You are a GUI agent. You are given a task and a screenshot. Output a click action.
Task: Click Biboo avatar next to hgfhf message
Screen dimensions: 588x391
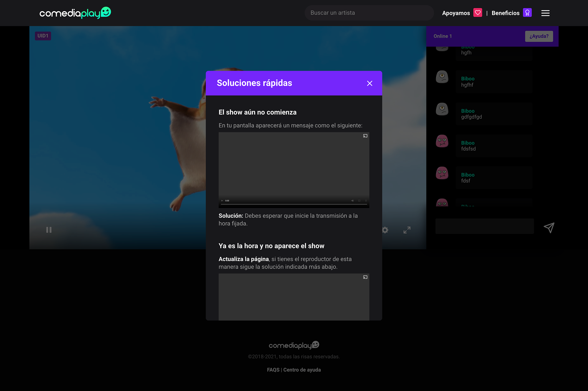point(442,77)
